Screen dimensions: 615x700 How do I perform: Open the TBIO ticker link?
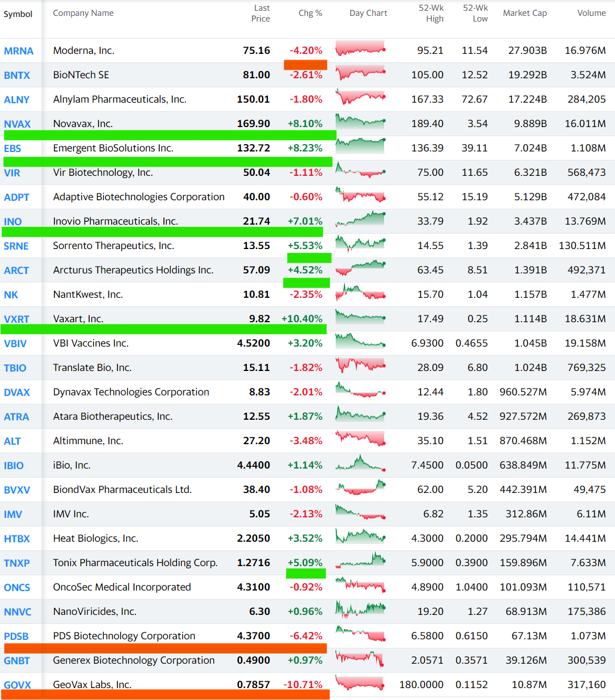(x=15, y=368)
